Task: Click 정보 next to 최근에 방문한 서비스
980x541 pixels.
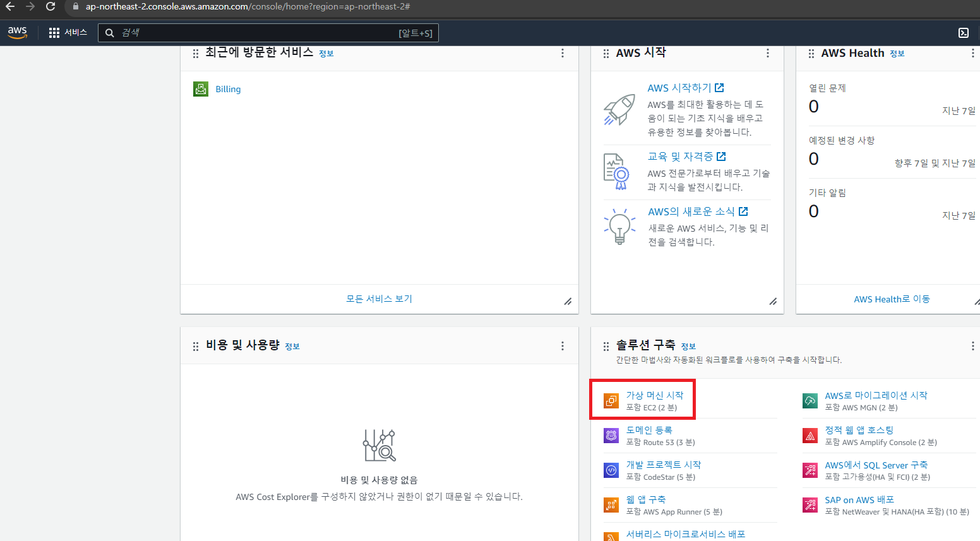Action: 326,54
